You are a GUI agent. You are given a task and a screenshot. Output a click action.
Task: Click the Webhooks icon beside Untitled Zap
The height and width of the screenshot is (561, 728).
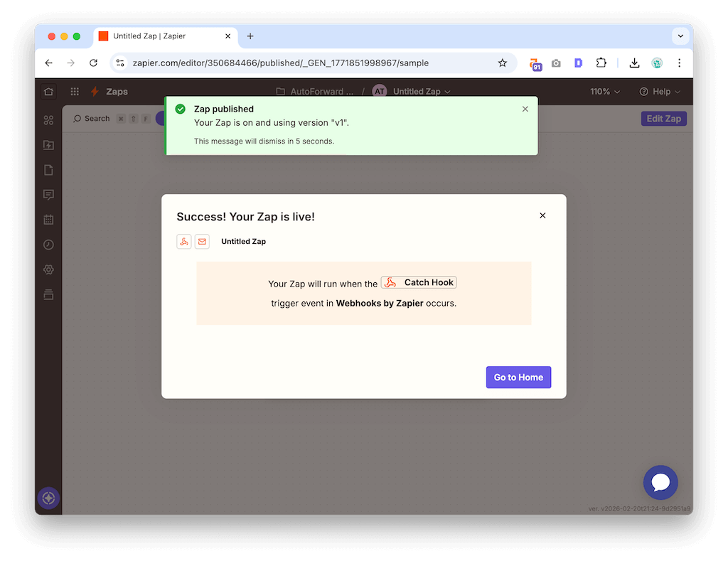coord(183,242)
